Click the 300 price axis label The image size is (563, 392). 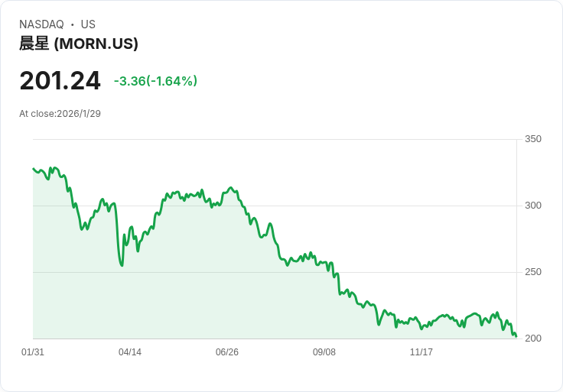click(533, 206)
